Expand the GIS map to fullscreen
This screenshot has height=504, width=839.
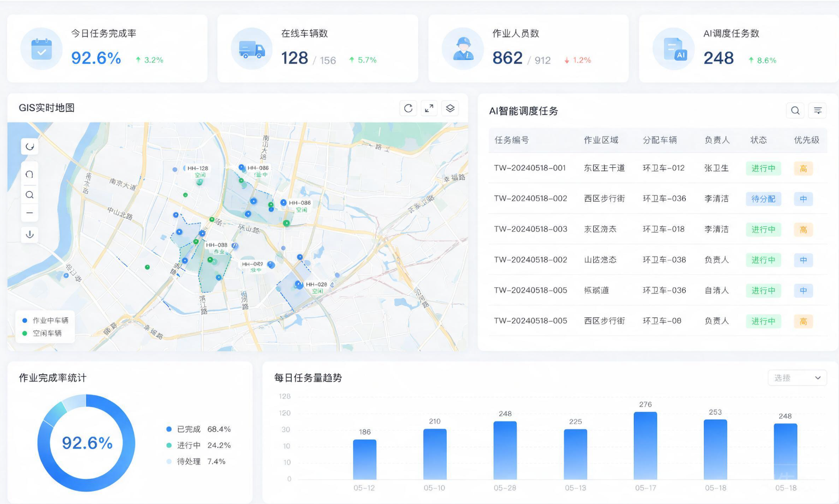point(429,108)
